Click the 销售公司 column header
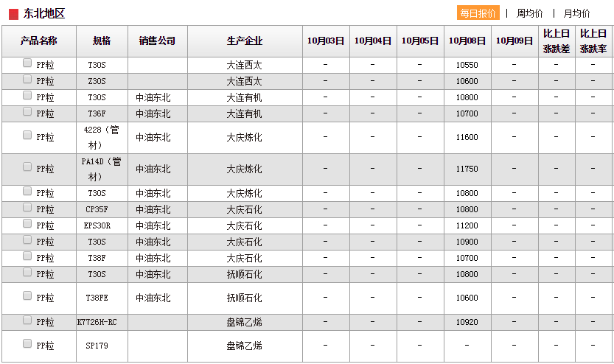 158,41
